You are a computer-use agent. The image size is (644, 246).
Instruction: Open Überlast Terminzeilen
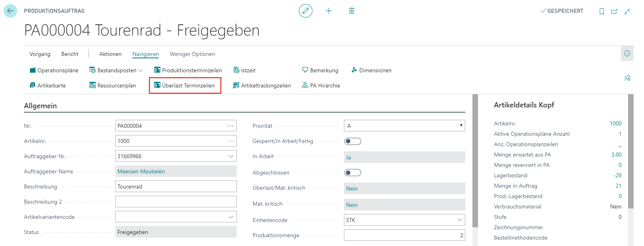pos(185,85)
